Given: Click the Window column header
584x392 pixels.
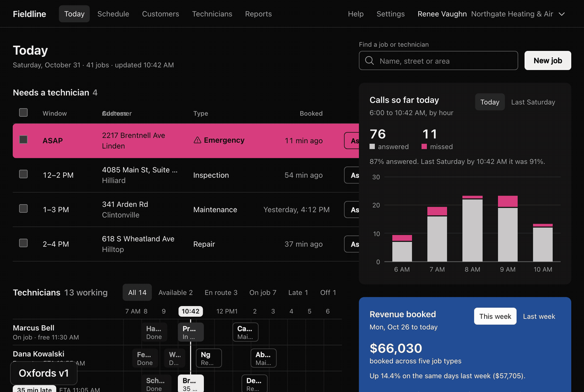Looking at the screenshot, I should tap(55, 114).
